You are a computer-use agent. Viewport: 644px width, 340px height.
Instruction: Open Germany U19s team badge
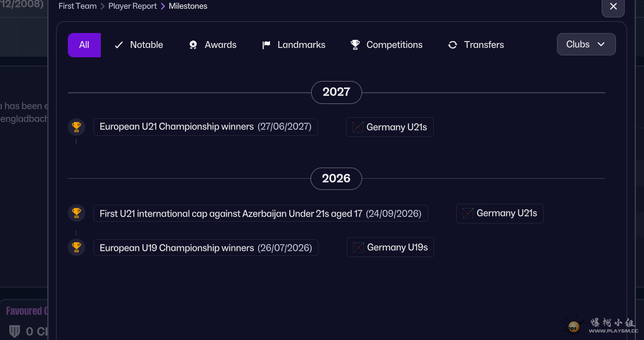[390, 247]
